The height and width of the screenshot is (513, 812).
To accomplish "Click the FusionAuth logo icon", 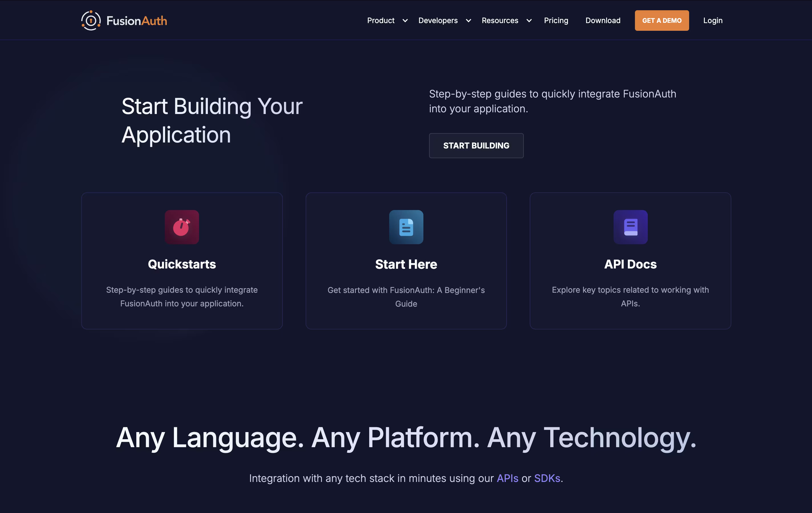I will coord(91,21).
